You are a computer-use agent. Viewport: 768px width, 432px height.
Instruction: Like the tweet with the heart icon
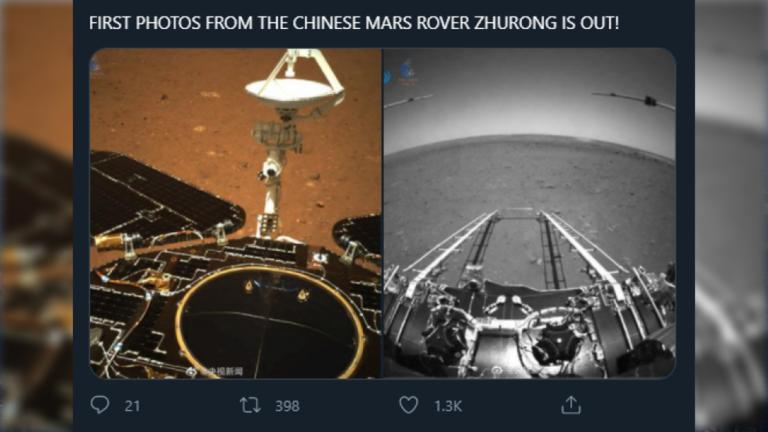(408, 405)
